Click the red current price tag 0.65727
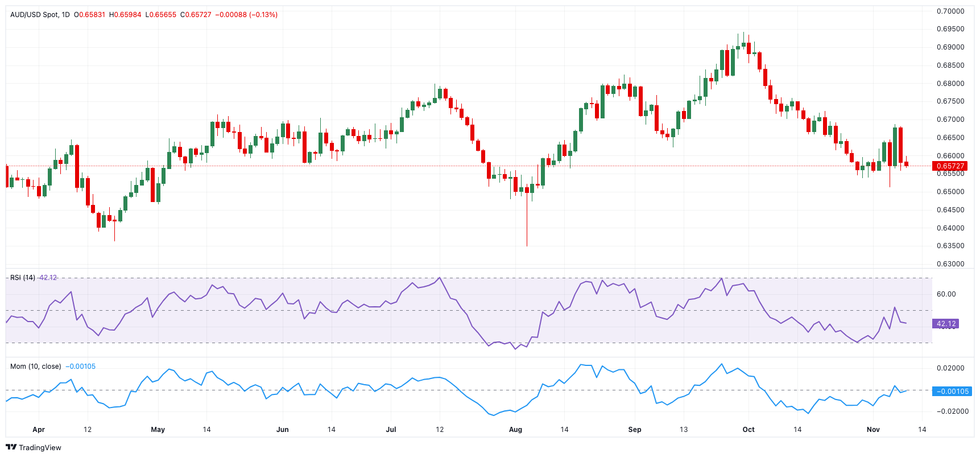Image resolution: width=980 pixels, height=457 pixels. point(950,166)
